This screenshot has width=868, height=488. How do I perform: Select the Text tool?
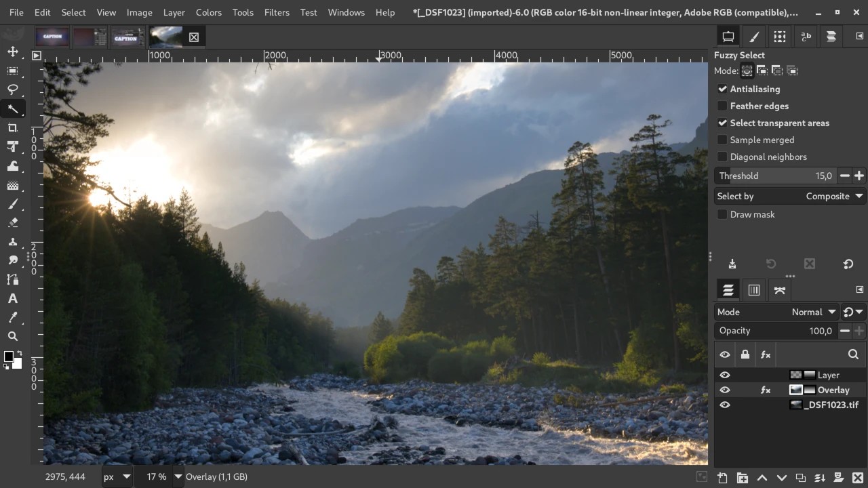pos(12,298)
